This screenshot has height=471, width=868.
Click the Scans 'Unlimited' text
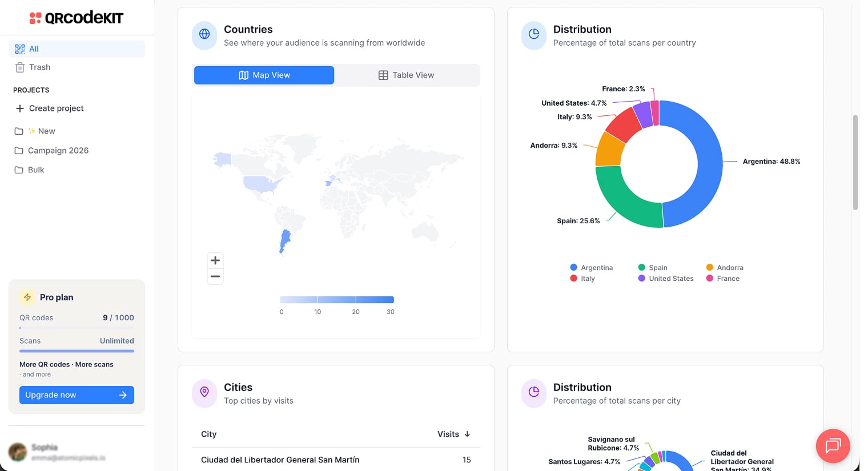click(117, 341)
